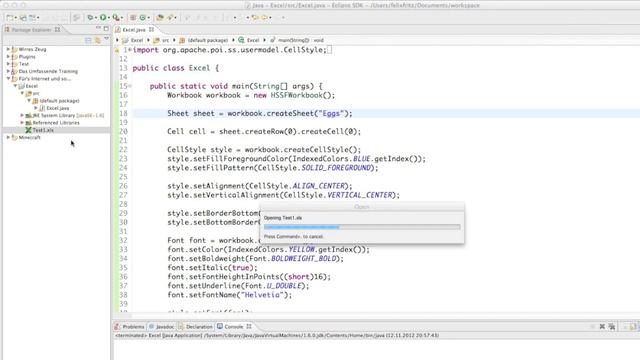
Task: Click the Save toolbar icon
Action: tap(23, 18)
